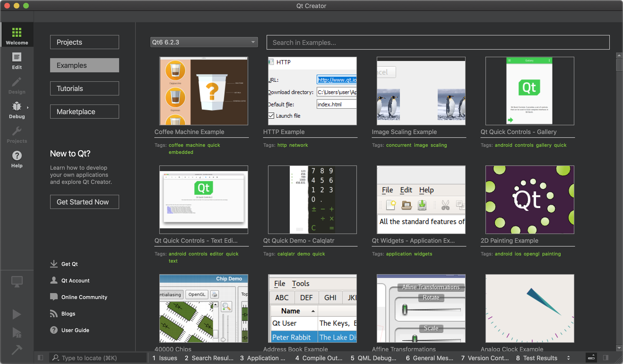The height and width of the screenshot is (364, 623).
Task: Click the 'gallery' tag link
Action: [x=544, y=145]
